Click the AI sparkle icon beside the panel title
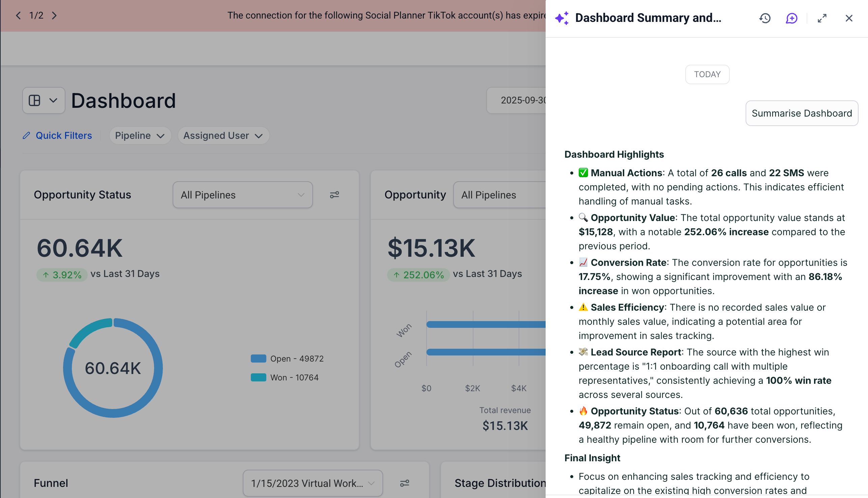Image resolution: width=868 pixels, height=498 pixels. (x=562, y=18)
